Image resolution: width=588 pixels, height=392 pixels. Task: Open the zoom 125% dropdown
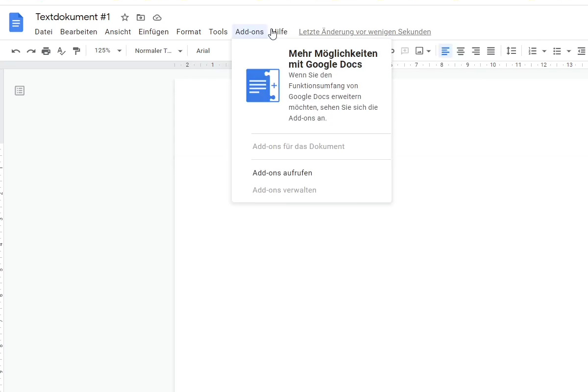[108, 51]
